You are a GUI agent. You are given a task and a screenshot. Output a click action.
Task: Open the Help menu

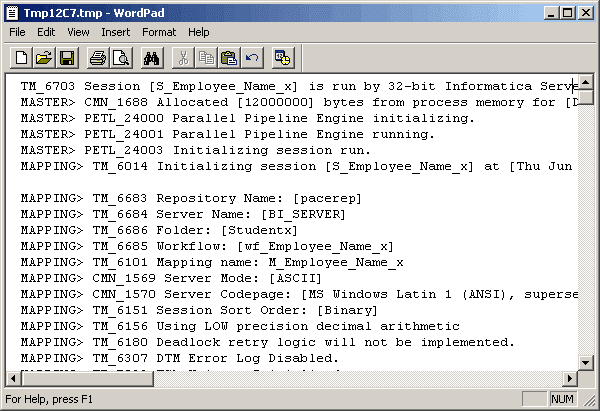point(199,32)
